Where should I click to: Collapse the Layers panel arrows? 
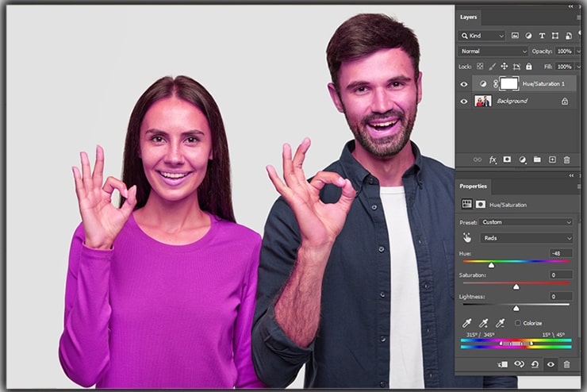pos(570,6)
